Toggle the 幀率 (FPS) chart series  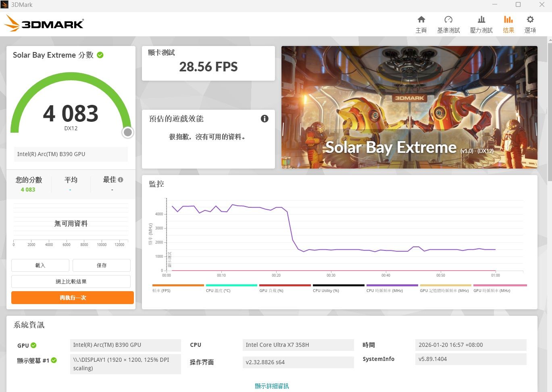point(178,288)
